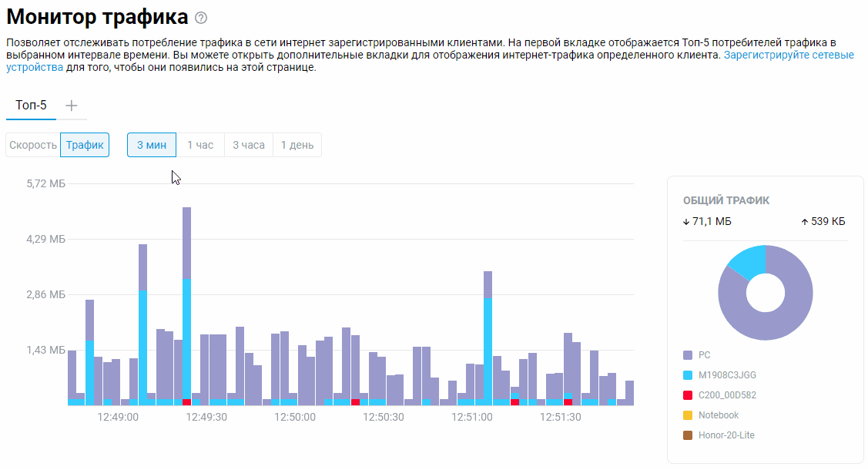Click the upload arrow total 539 КБ
The image size is (868, 470).
823,222
